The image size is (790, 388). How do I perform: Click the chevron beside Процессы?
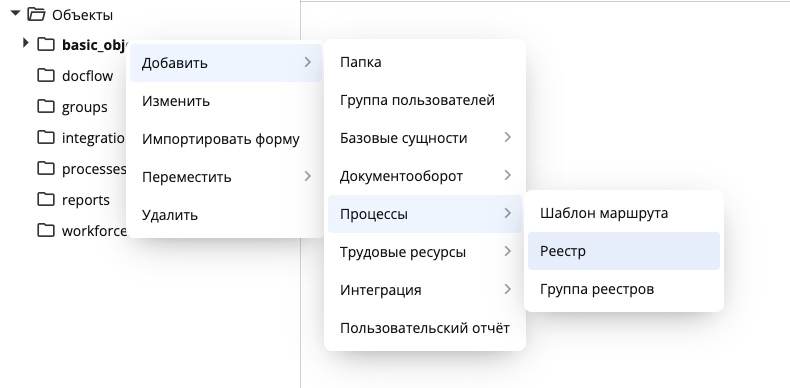508,213
